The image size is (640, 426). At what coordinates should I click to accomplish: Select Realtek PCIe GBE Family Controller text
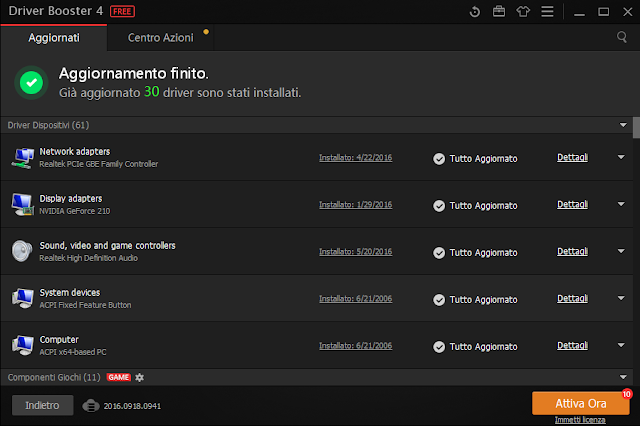click(x=98, y=164)
